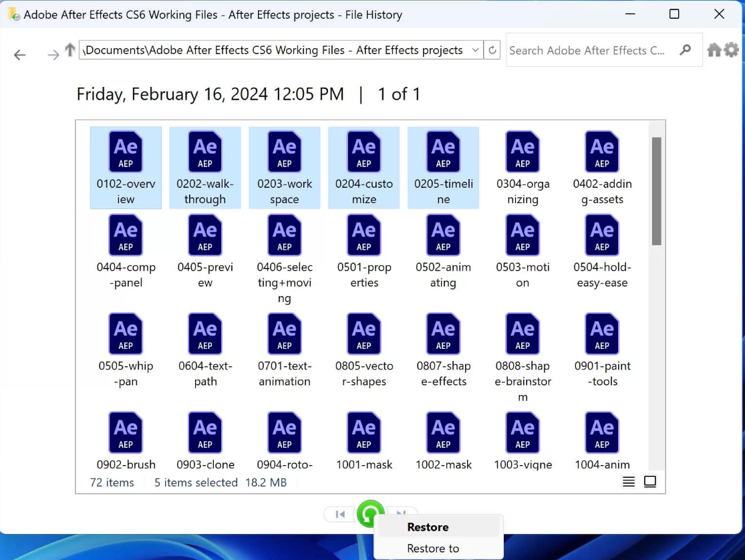Expand the address bar history dropdown
Screen dimensions: 745x560
coord(475,50)
